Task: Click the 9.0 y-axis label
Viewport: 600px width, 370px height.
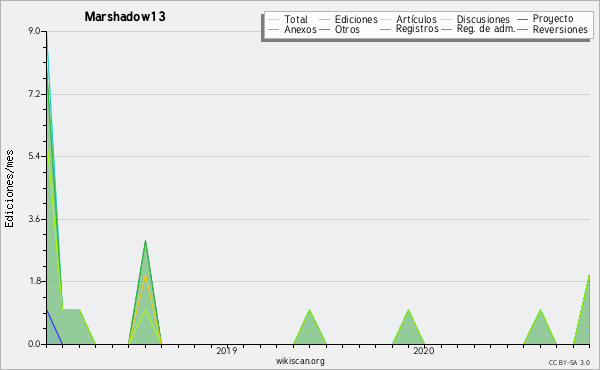Action: tap(34, 31)
